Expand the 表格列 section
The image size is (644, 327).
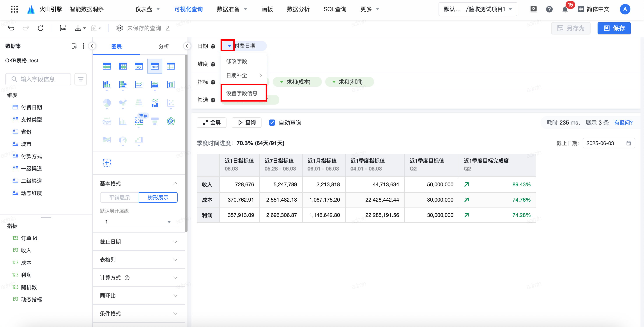coord(139,260)
